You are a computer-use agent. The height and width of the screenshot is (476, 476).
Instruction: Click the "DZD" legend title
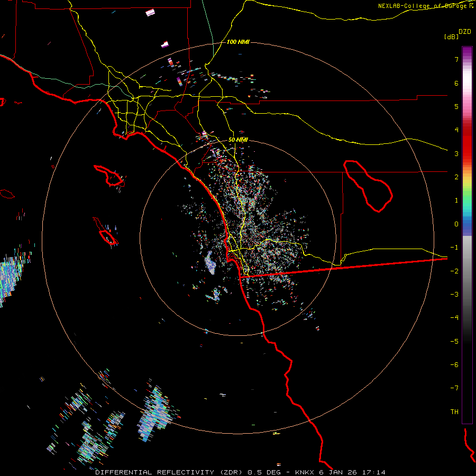click(x=465, y=32)
